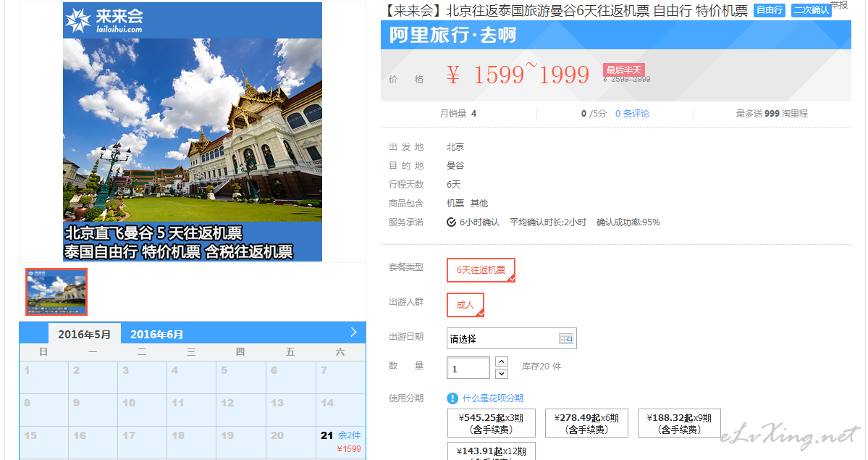Choose the ¥188.32 x9期 installment plan
This screenshot has height=460, width=868.
[x=679, y=424]
